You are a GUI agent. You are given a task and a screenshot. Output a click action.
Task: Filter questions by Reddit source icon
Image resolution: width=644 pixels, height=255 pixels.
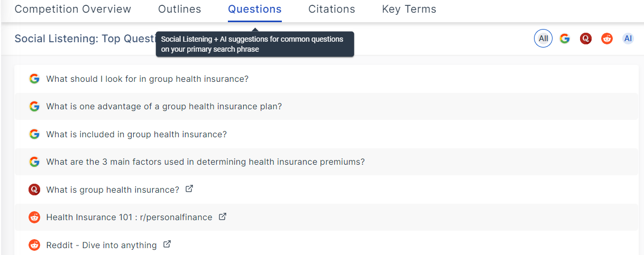click(x=606, y=39)
